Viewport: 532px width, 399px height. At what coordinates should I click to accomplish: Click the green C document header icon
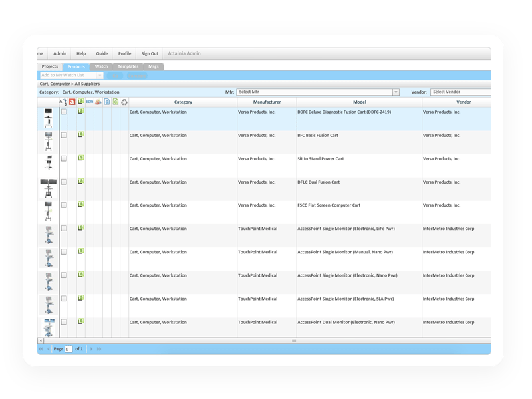pos(116,102)
